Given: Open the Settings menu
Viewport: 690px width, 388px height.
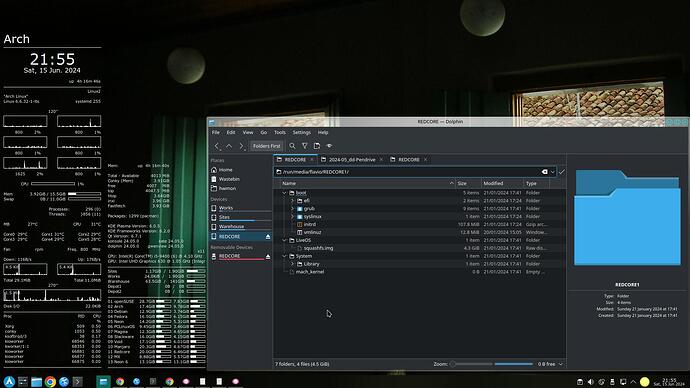Looking at the screenshot, I should tap(302, 132).
